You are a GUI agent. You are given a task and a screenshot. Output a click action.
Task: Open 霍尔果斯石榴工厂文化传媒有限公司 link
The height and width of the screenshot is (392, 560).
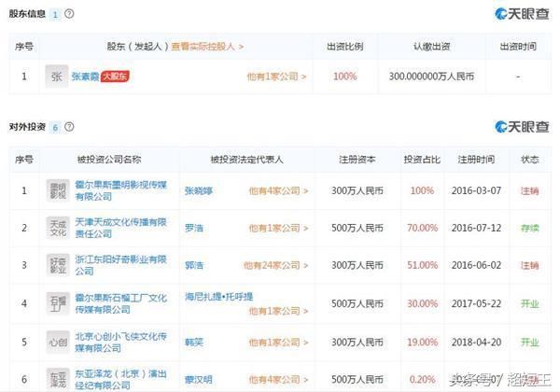tap(120, 303)
